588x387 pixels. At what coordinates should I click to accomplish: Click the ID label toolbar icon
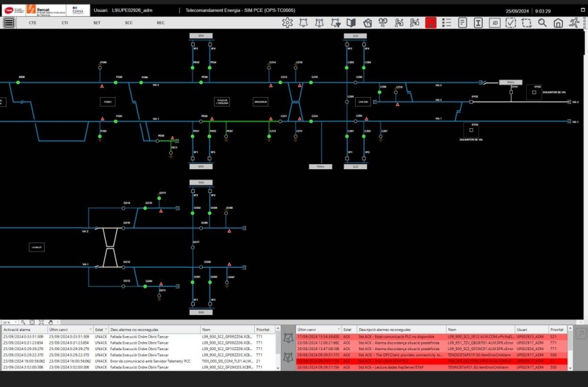tap(495, 23)
